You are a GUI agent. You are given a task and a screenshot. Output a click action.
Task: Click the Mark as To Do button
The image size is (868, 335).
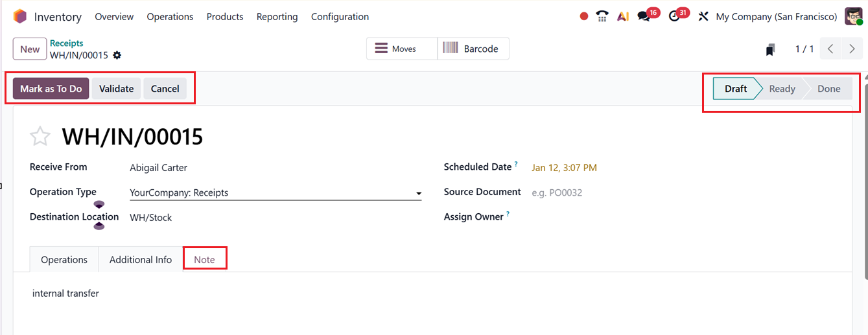tap(51, 89)
